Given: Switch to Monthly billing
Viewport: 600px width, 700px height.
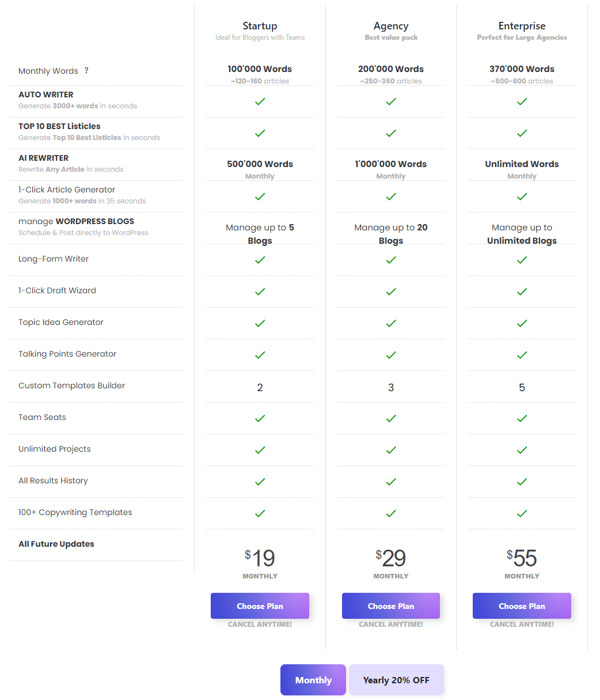Looking at the screenshot, I should point(313,680).
